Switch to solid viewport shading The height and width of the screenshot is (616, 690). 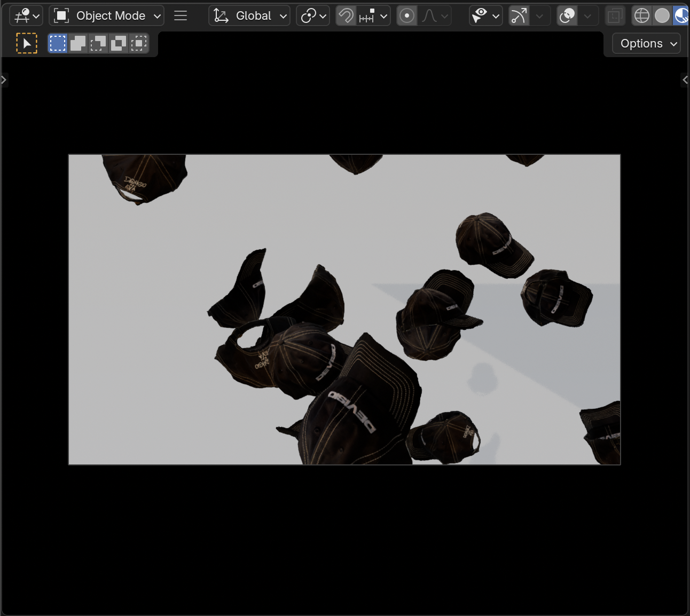point(662,16)
